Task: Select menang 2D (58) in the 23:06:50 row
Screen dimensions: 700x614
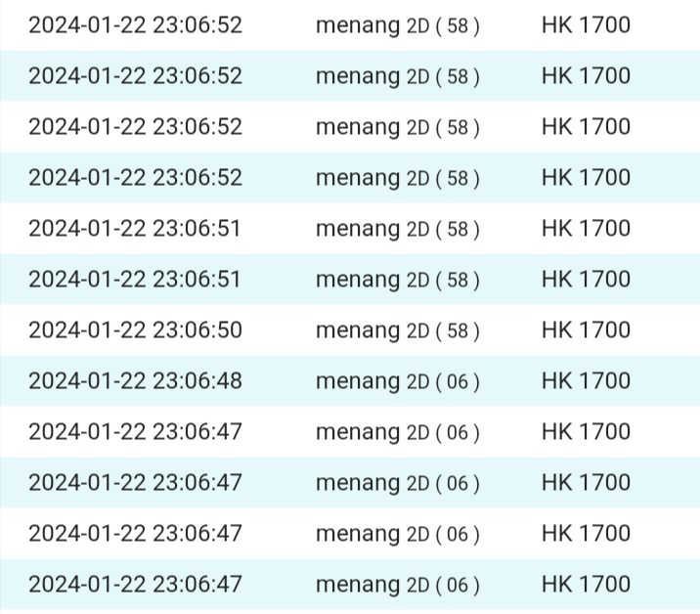Action: click(397, 330)
